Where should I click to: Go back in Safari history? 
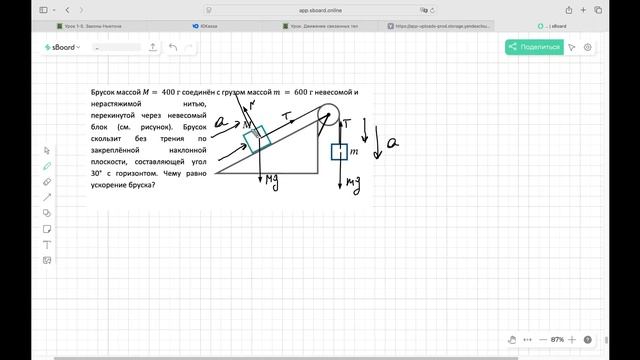point(68,10)
